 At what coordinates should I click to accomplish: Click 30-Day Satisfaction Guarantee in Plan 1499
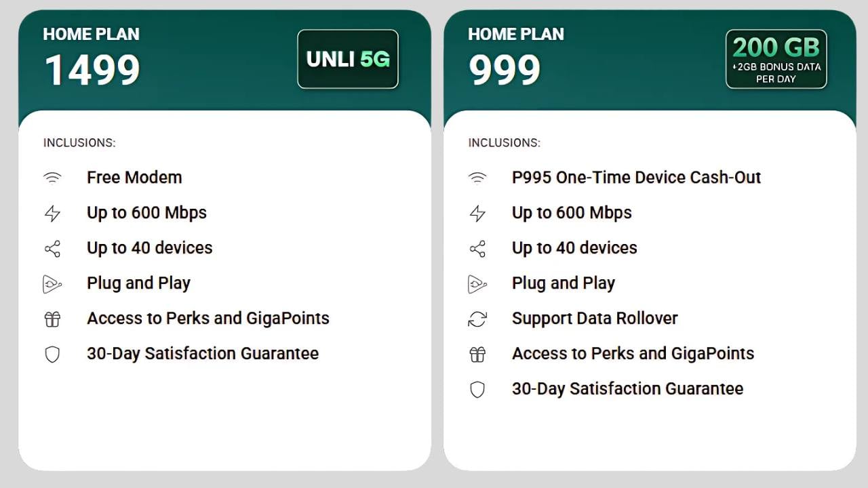point(203,354)
